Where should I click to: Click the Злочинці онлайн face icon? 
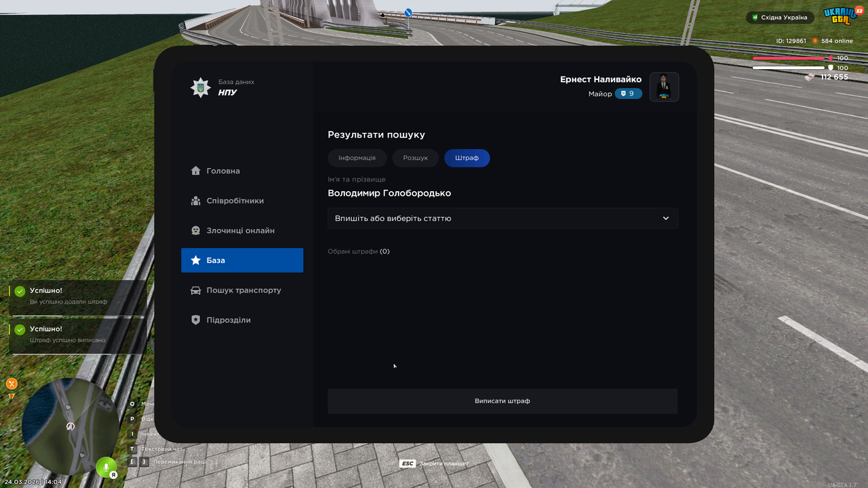click(x=195, y=230)
